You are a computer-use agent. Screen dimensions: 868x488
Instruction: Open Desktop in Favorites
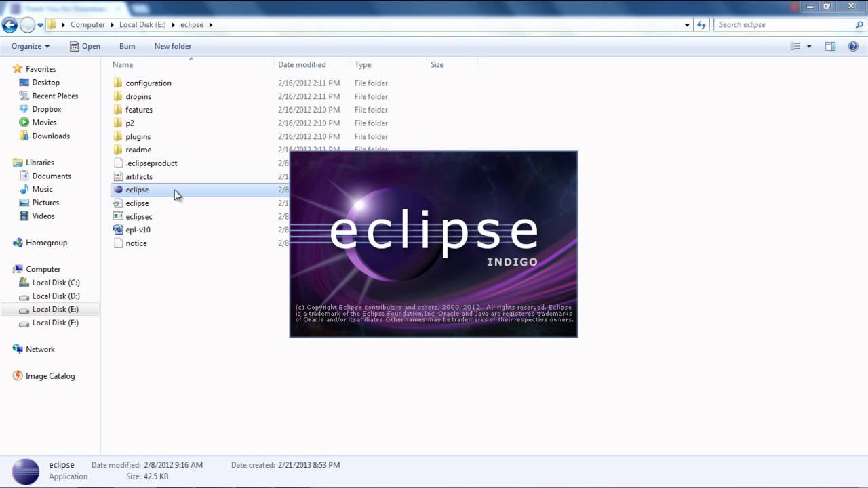[x=45, y=82]
